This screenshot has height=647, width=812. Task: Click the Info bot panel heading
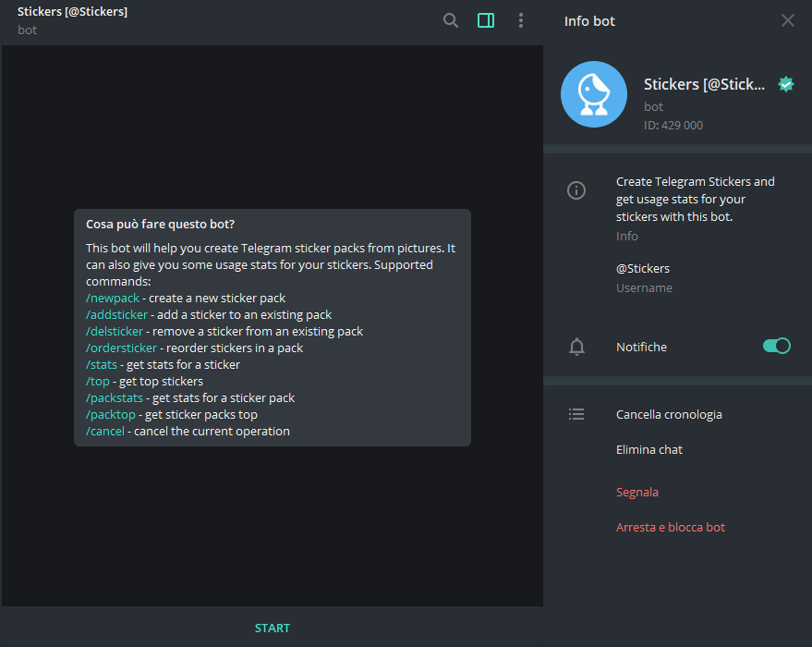(589, 21)
